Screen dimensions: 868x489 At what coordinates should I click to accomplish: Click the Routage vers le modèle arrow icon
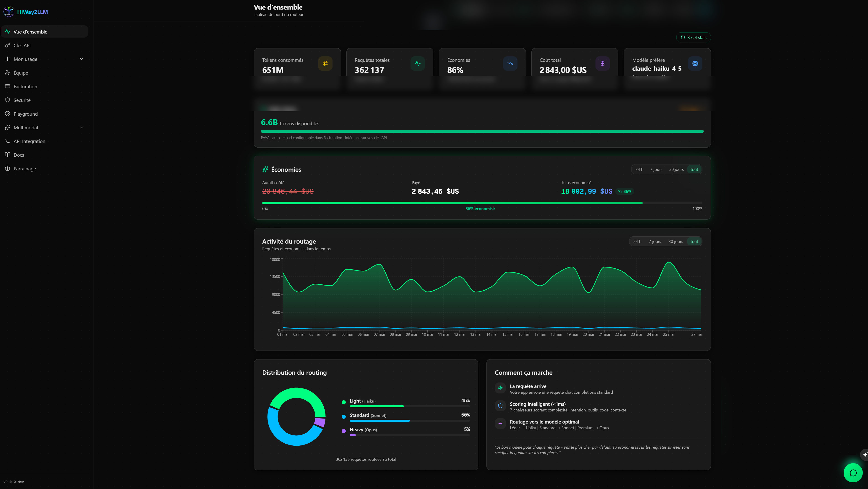pyautogui.click(x=500, y=424)
